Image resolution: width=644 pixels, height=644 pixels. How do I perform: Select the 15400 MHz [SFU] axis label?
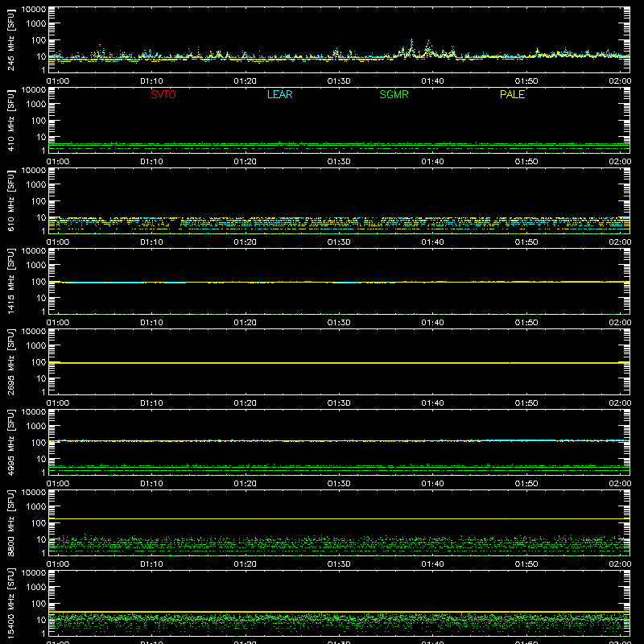pyautogui.click(x=11, y=603)
